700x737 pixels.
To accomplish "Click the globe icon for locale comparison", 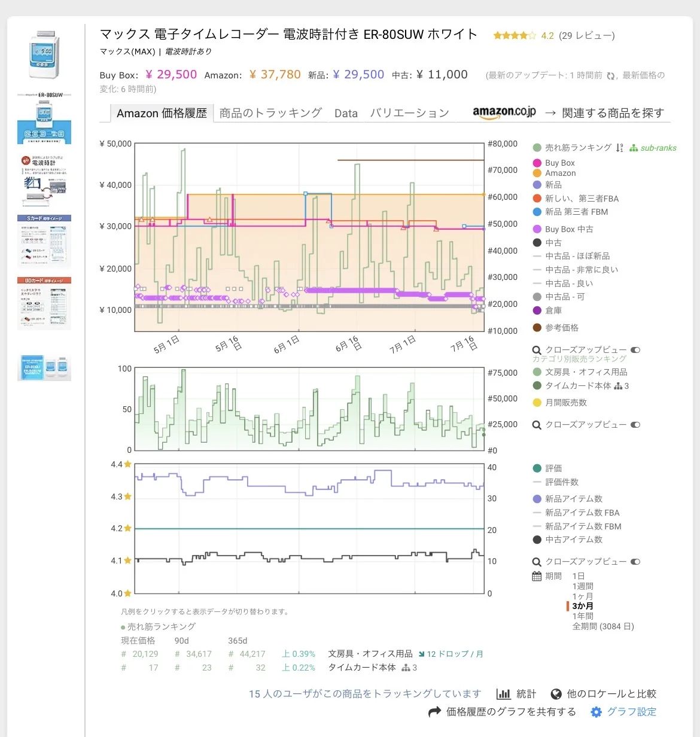I will click(556, 694).
